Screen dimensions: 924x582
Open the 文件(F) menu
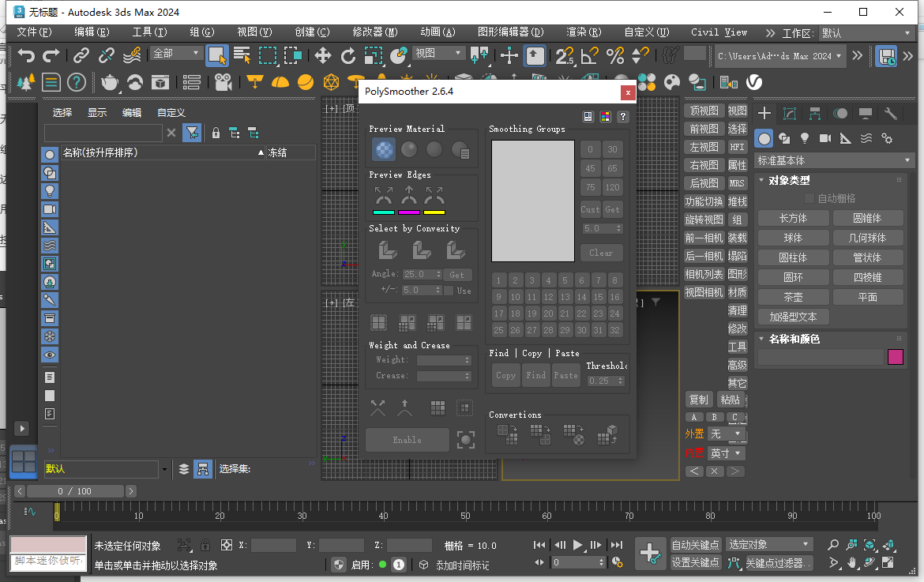(x=34, y=32)
